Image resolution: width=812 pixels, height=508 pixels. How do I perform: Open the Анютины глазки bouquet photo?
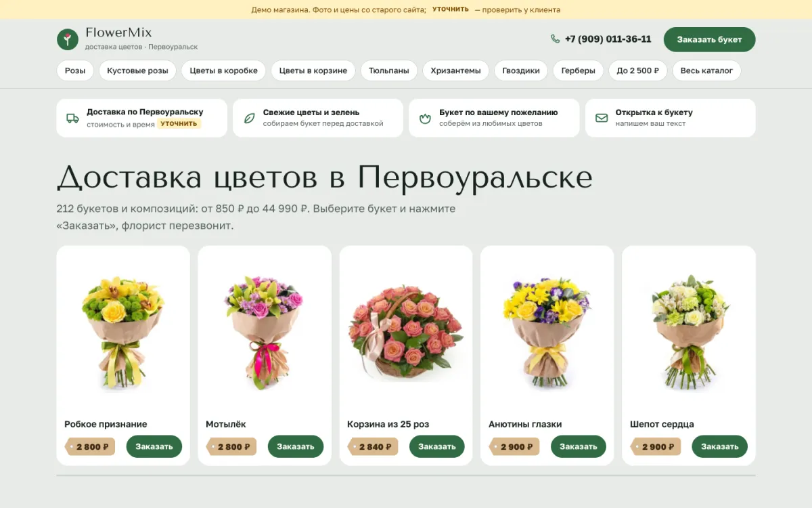547,332
